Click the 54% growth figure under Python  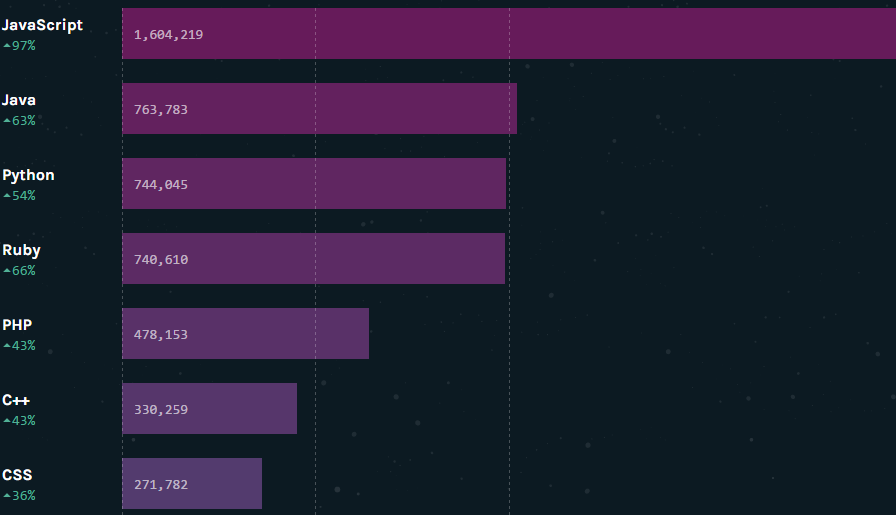point(23,195)
